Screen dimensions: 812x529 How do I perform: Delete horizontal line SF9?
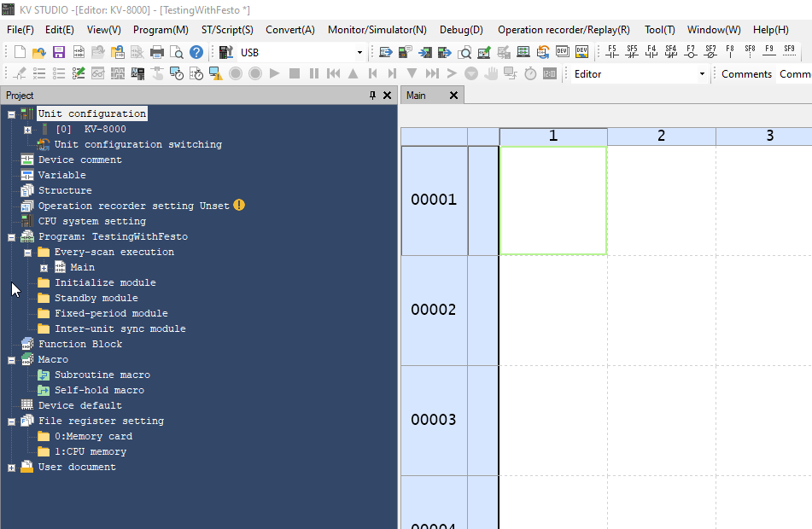(789, 51)
